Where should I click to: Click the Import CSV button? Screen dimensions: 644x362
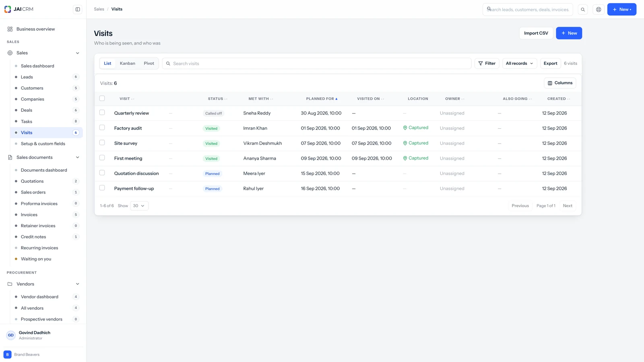[x=536, y=33]
